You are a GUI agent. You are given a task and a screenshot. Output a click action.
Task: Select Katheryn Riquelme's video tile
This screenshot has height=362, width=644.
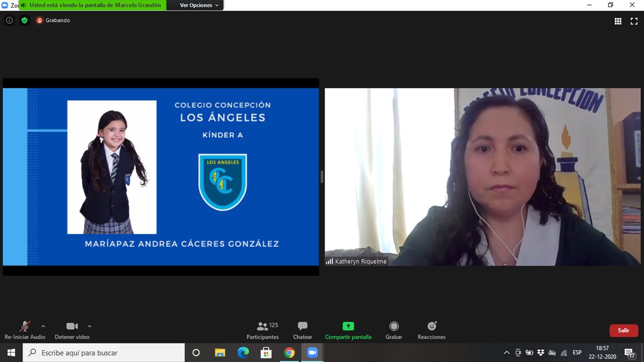click(x=482, y=177)
